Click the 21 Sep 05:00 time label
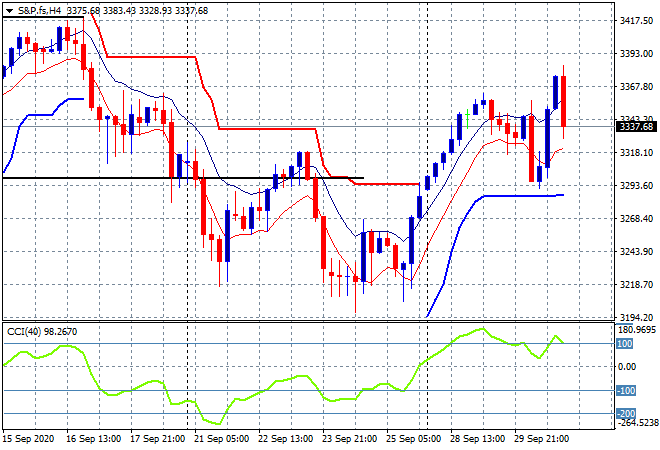The width and height of the screenshot is (660, 450). point(221,439)
